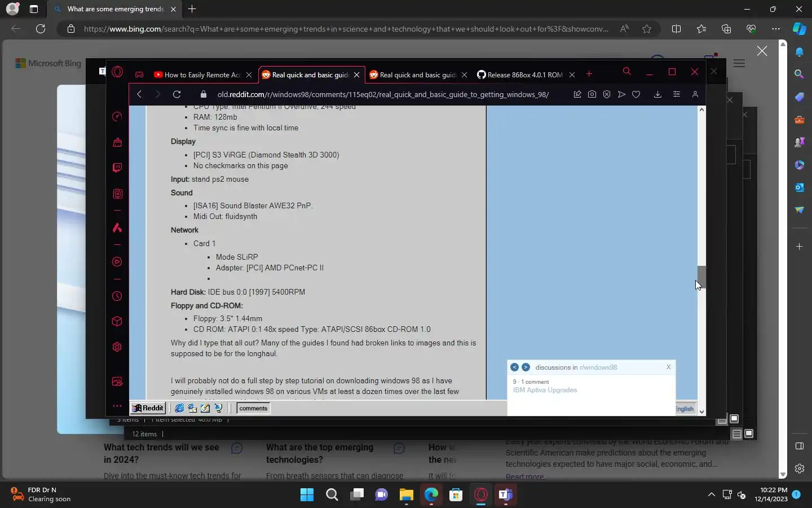Open GX Cleaner in Opera sidebar
The width and height of the screenshot is (812, 508).
coord(117,142)
